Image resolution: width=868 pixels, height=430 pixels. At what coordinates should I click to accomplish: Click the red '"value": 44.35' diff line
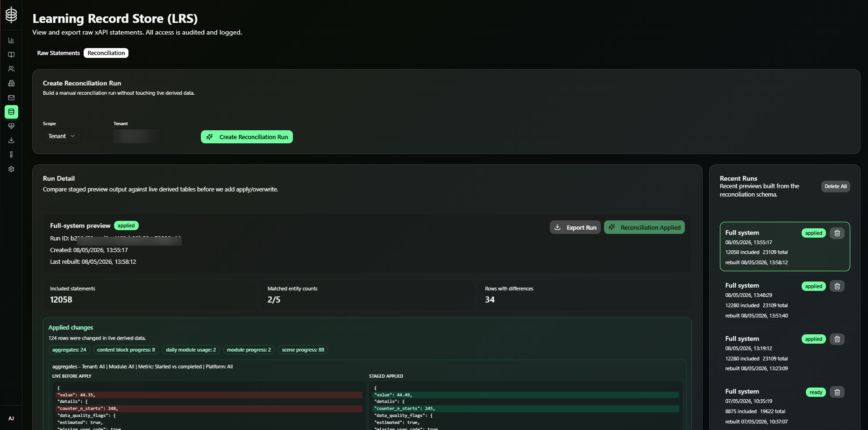209,395
